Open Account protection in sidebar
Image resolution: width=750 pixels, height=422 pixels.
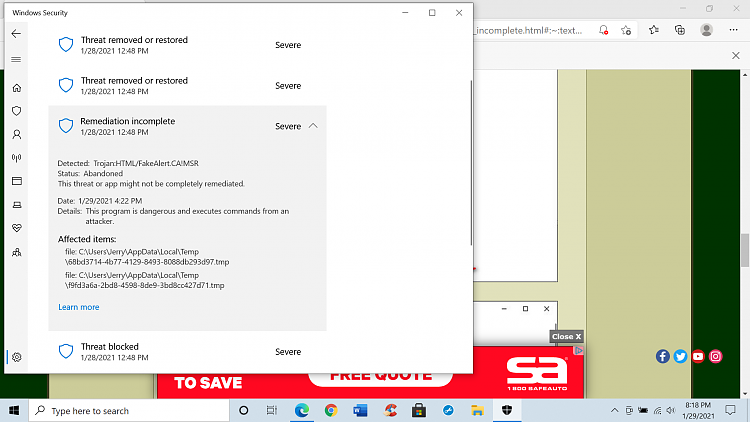pos(17,134)
